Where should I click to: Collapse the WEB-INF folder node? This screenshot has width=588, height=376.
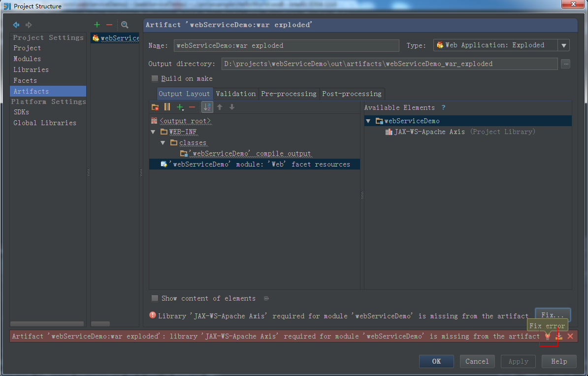click(153, 132)
